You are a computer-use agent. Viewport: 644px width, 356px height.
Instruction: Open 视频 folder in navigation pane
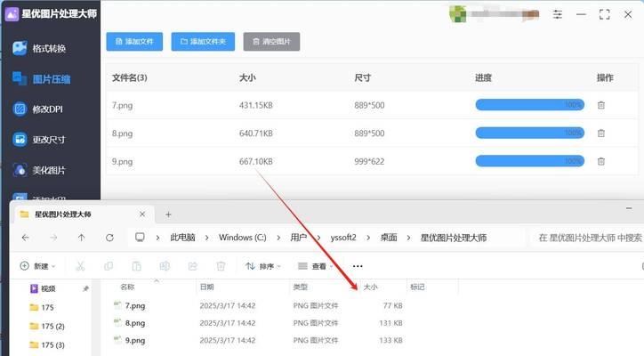(x=43, y=288)
